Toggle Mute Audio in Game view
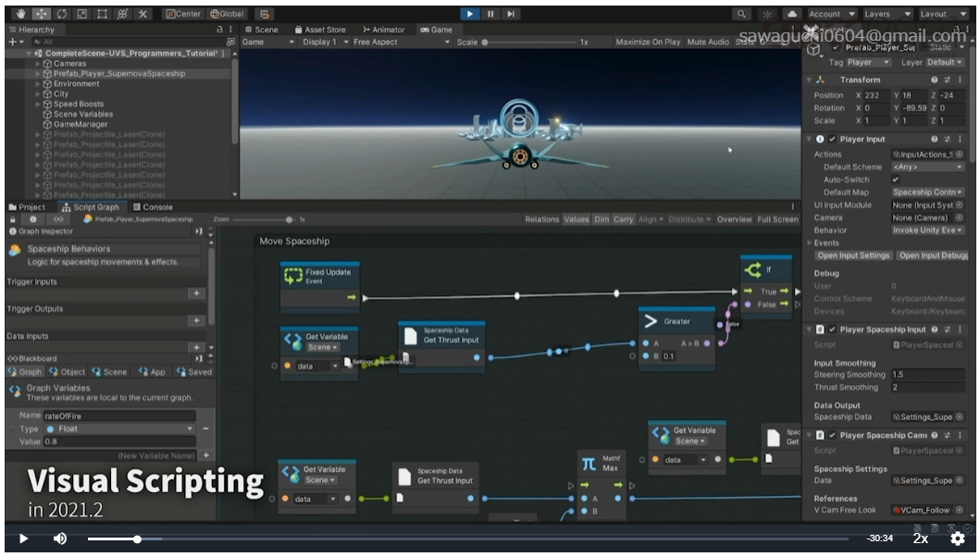The image size is (980, 557). point(708,42)
